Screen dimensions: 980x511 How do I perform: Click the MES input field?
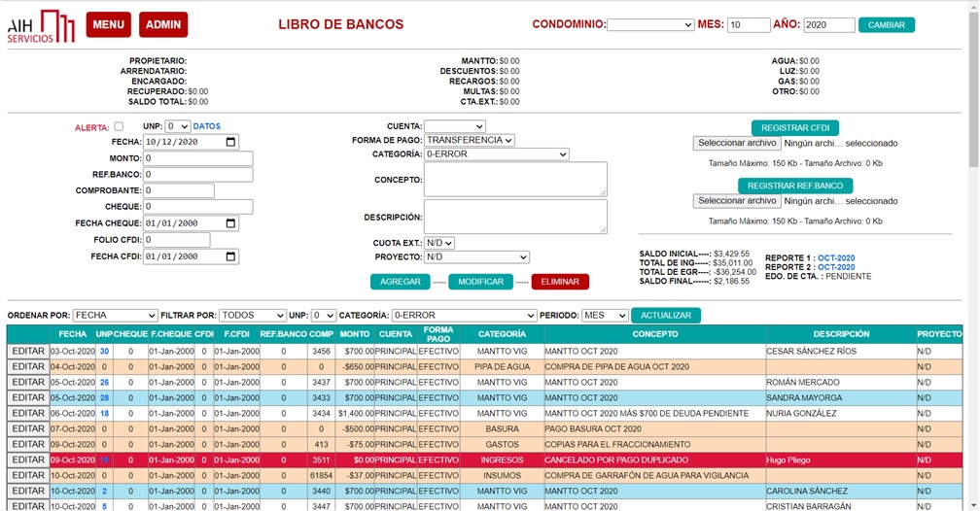click(x=749, y=25)
